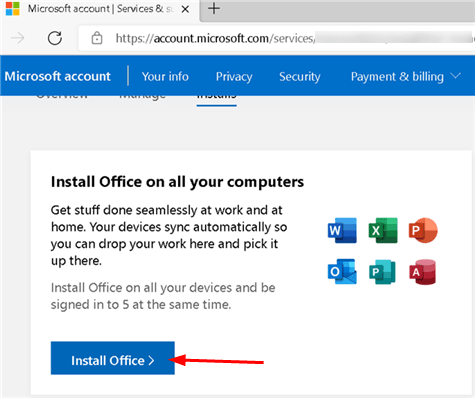Open the Privacy menu item
The height and width of the screenshot is (398, 475).
(x=234, y=76)
